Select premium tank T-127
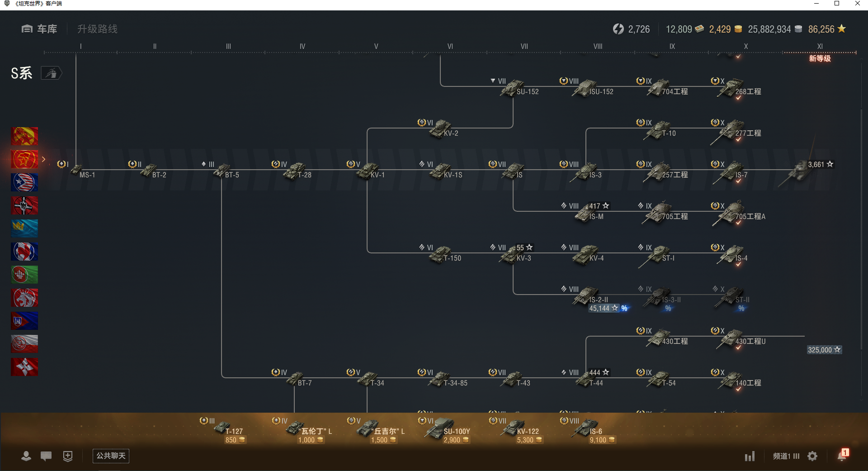This screenshot has height=471, width=868. tap(223, 430)
